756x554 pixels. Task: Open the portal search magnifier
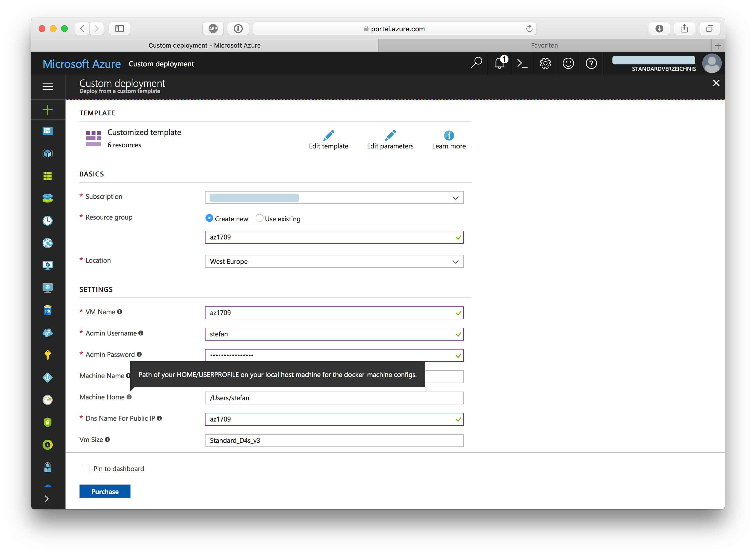coord(476,63)
